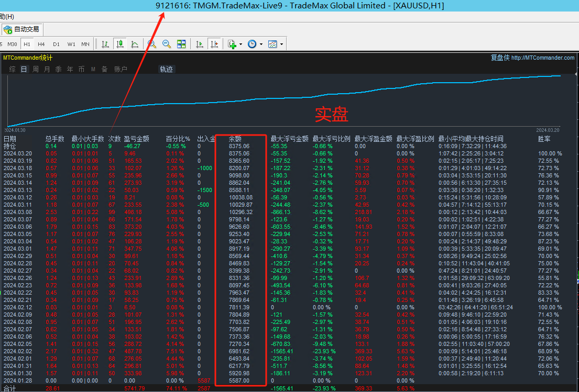Image resolution: width=579 pixels, height=392 pixels.
Task: Toggle the 自动交易 auto trading button
Action: (21, 29)
